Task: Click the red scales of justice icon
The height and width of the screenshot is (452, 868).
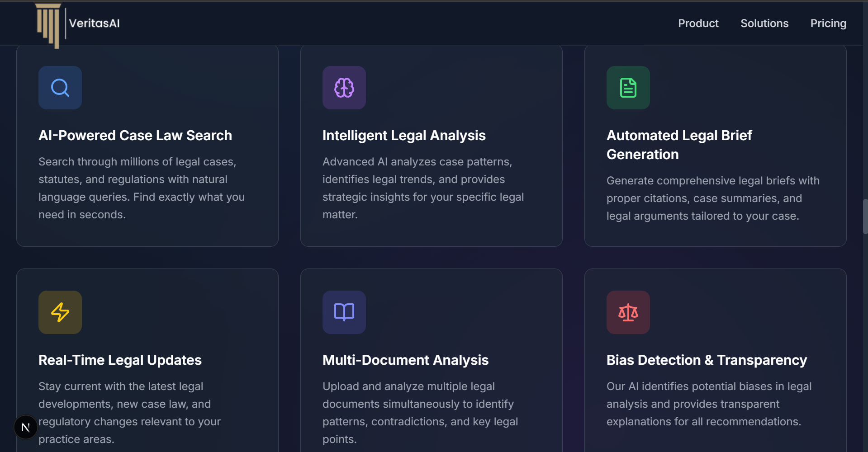Action: [x=628, y=312]
